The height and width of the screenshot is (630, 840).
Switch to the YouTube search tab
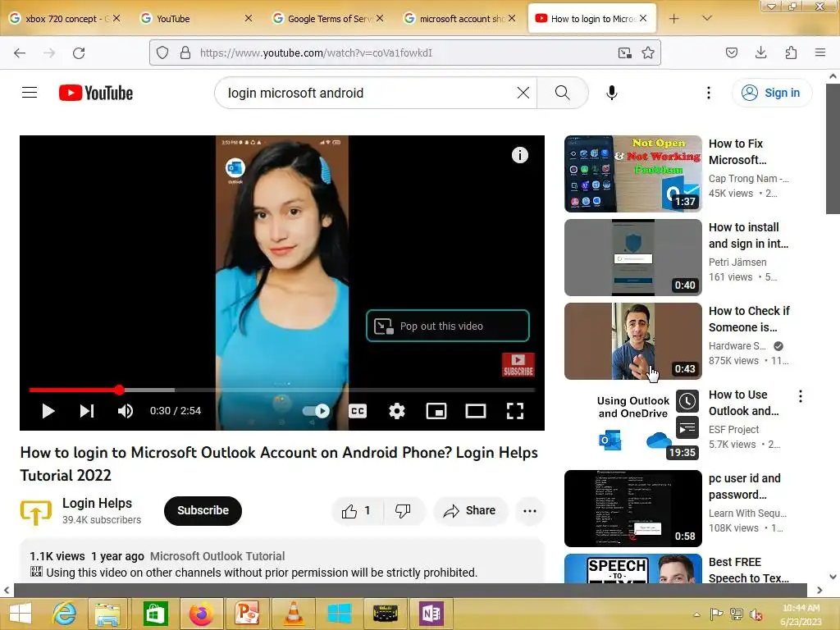point(195,19)
